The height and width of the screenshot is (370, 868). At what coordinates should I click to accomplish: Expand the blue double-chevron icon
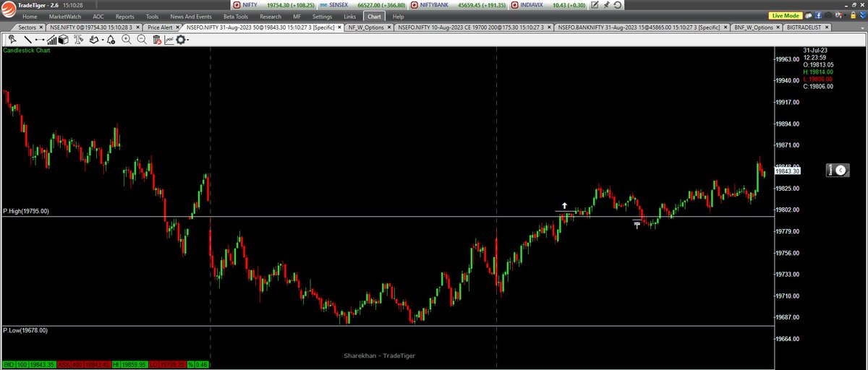862,16
